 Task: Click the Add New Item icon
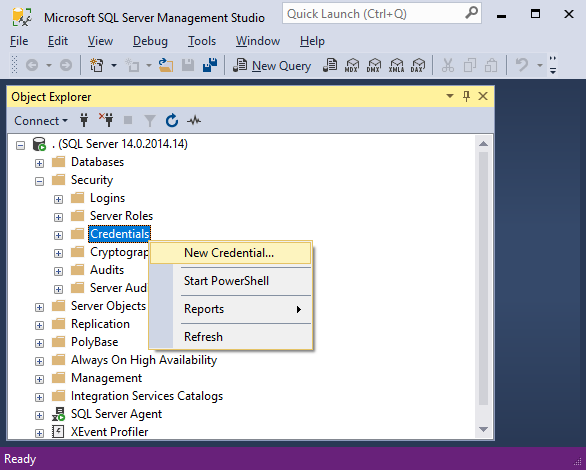(x=132, y=65)
